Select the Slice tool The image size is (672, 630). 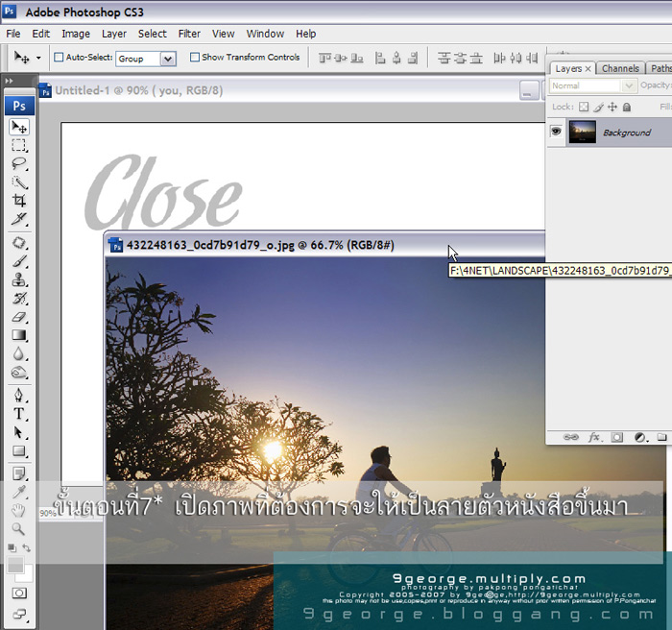(19, 219)
